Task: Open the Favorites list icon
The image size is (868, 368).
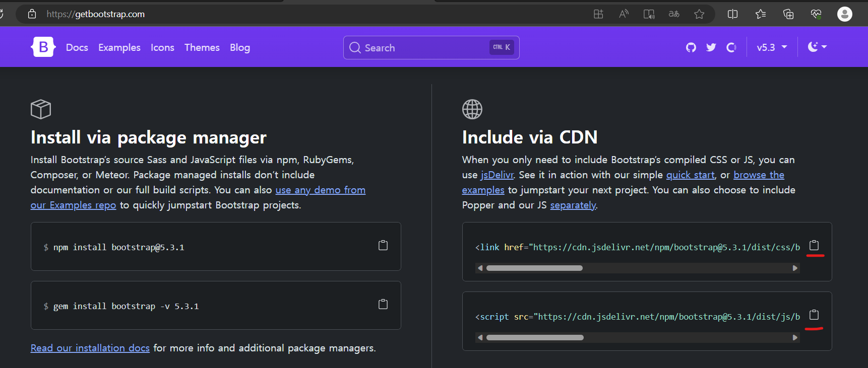Action: (761, 14)
